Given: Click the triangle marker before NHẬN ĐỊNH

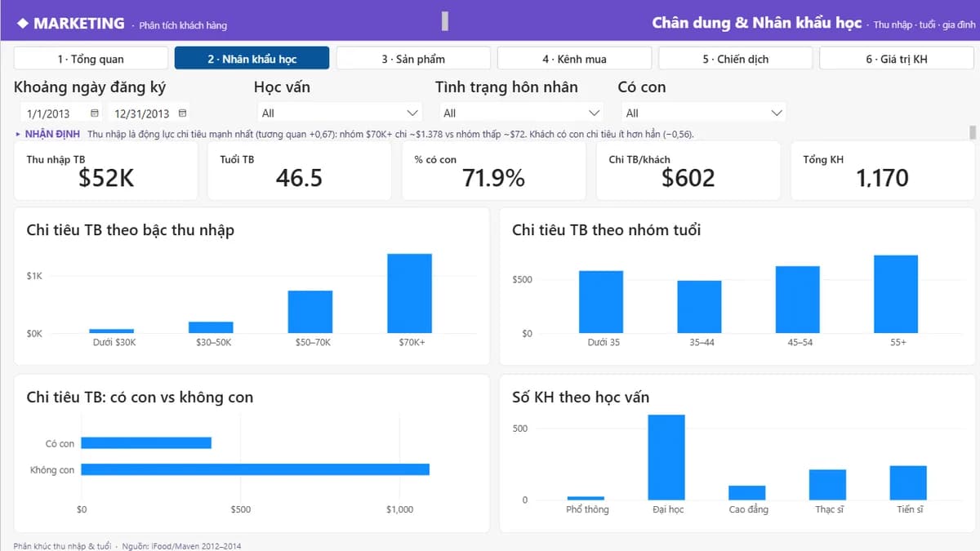Looking at the screenshot, I should tap(18, 134).
